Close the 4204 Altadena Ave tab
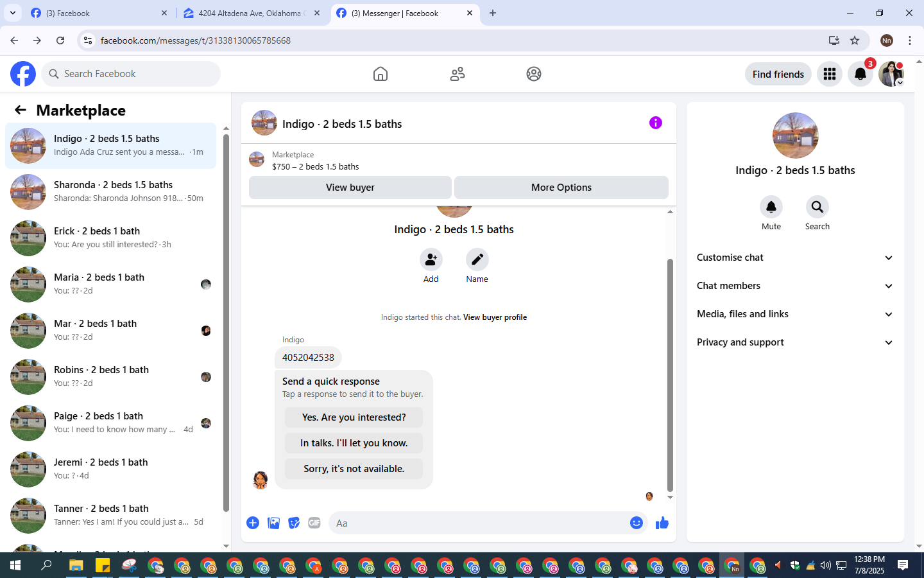This screenshot has width=924, height=578. [317, 13]
